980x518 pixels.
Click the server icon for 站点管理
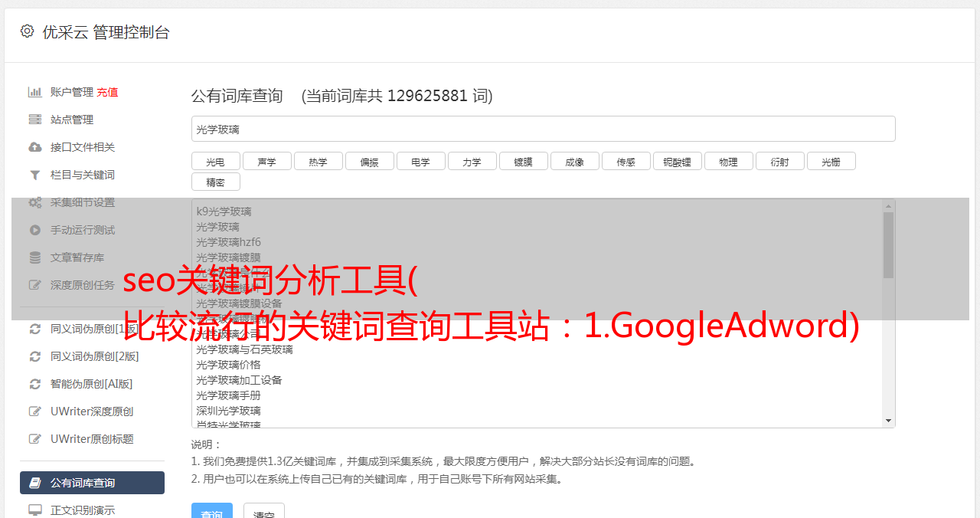(35, 120)
